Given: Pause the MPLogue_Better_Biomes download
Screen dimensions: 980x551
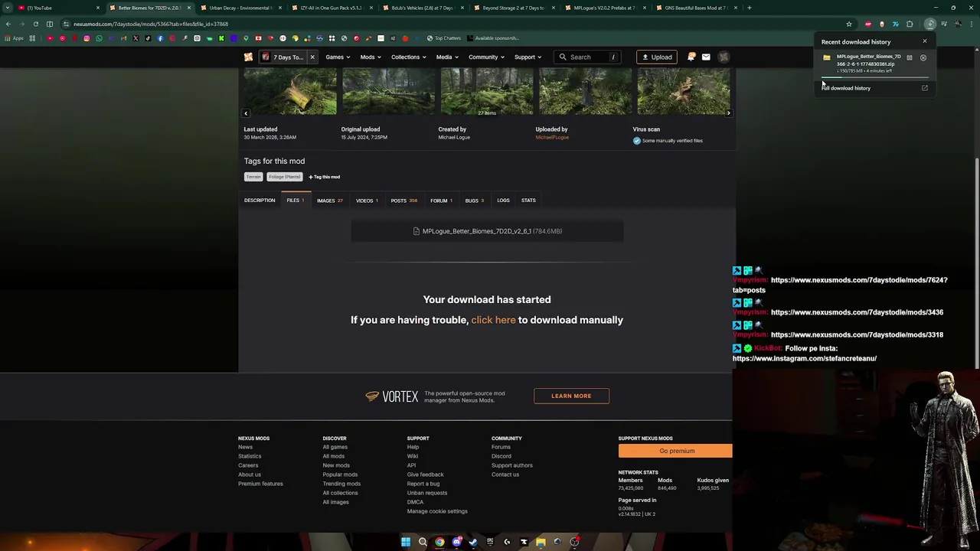Looking at the screenshot, I should pos(910,57).
